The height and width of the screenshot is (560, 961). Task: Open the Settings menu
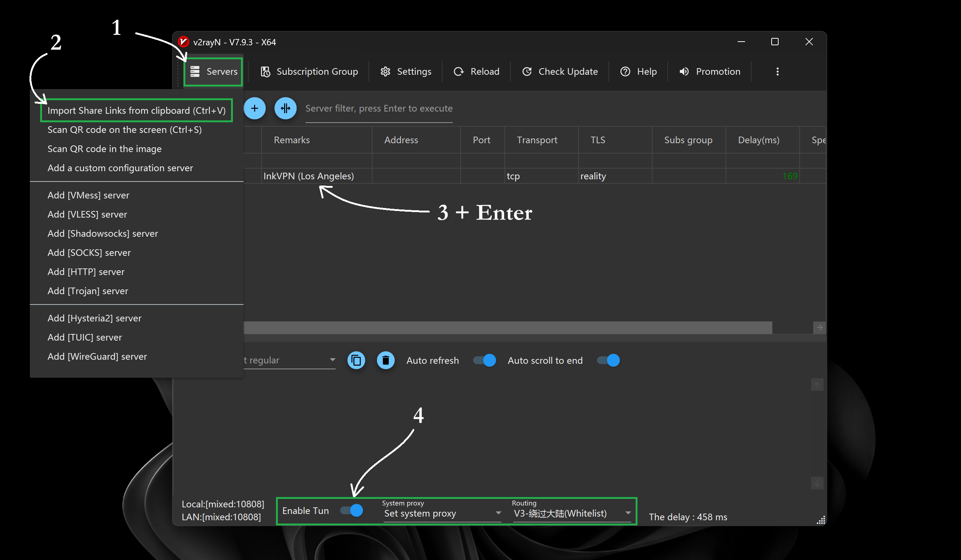(x=406, y=72)
